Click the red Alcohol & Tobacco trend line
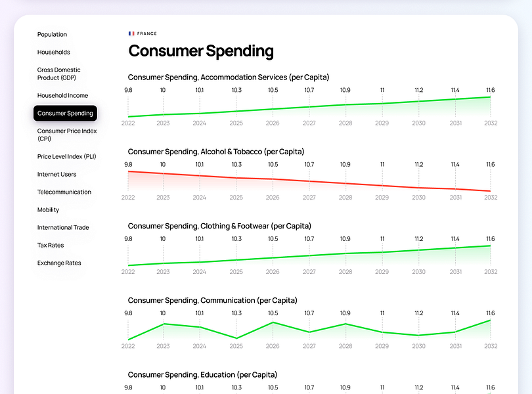 coord(309,181)
